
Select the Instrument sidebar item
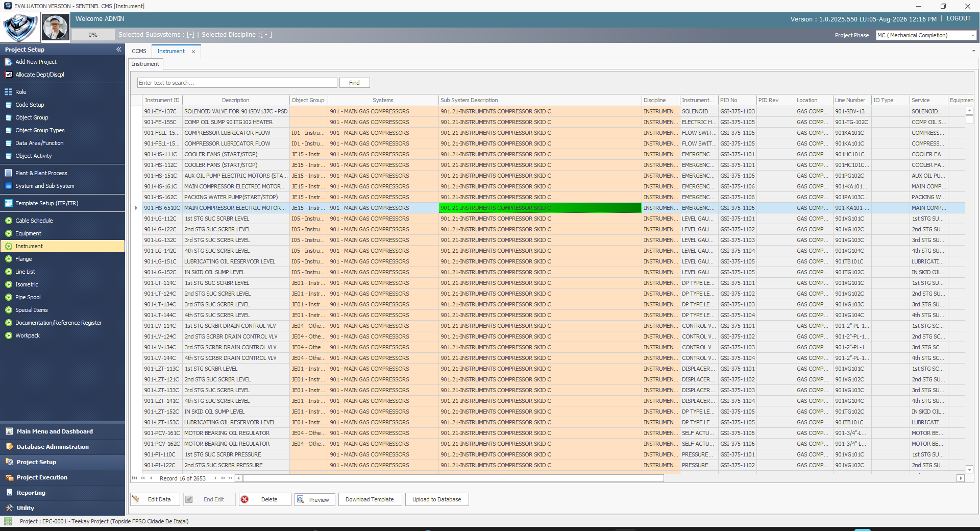[x=62, y=246]
